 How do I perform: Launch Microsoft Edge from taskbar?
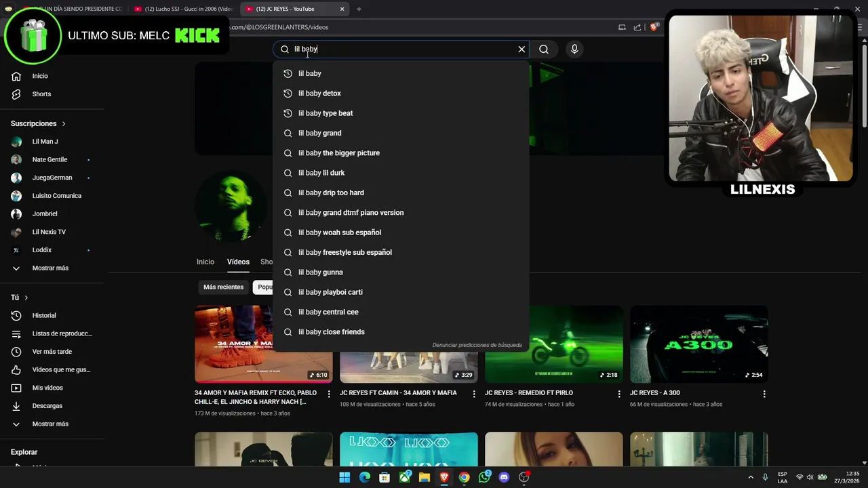click(x=365, y=477)
